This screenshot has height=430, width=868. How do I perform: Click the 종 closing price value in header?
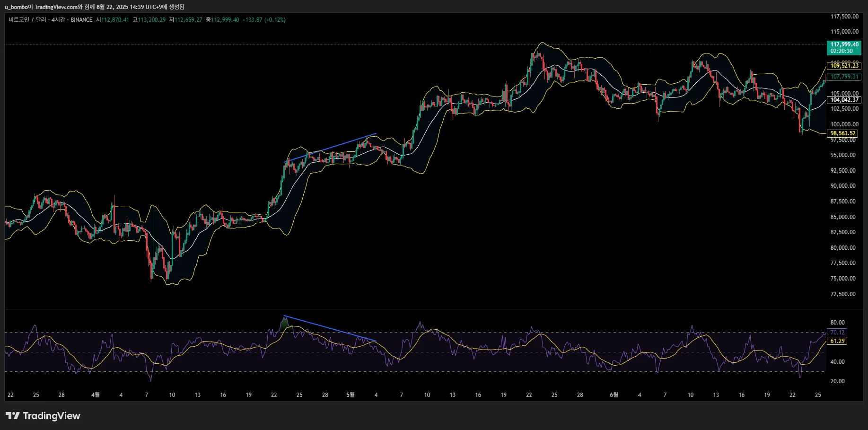coord(225,20)
